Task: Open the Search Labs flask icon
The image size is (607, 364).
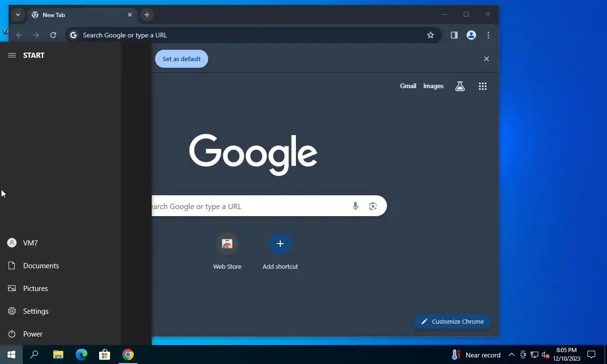Action: pyautogui.click(x=460, y=86)
